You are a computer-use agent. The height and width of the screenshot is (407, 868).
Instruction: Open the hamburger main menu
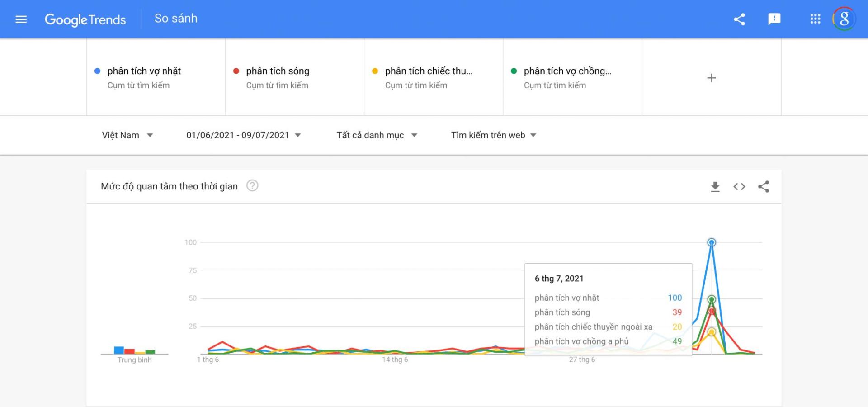21,19
